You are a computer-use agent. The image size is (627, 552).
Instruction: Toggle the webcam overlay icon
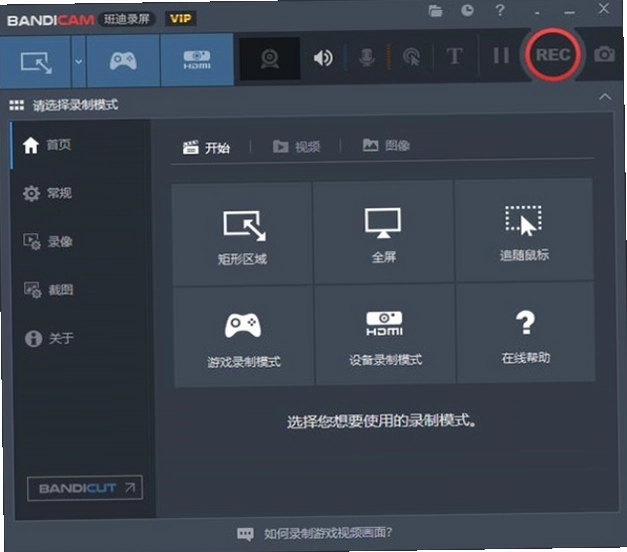coord(270,58)
